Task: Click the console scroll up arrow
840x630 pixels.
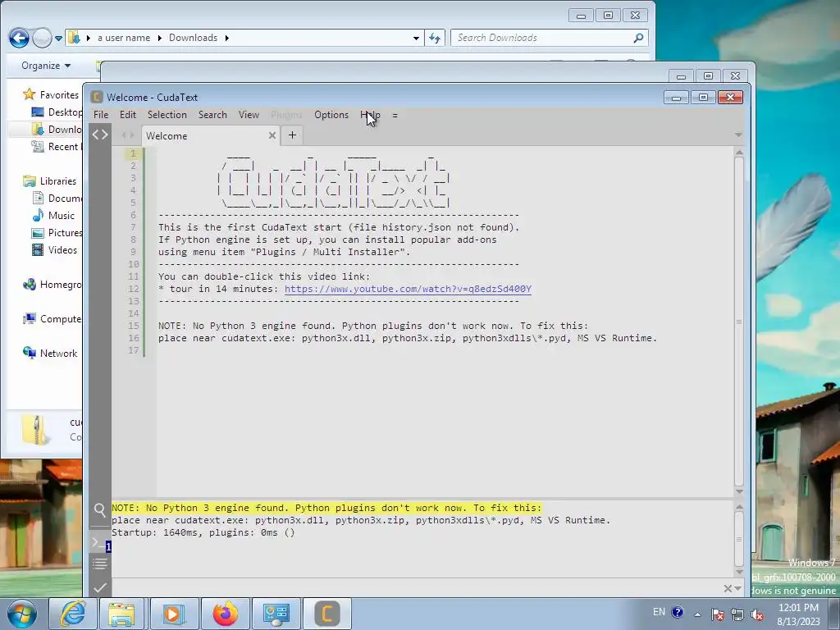Action: (739, 506)
